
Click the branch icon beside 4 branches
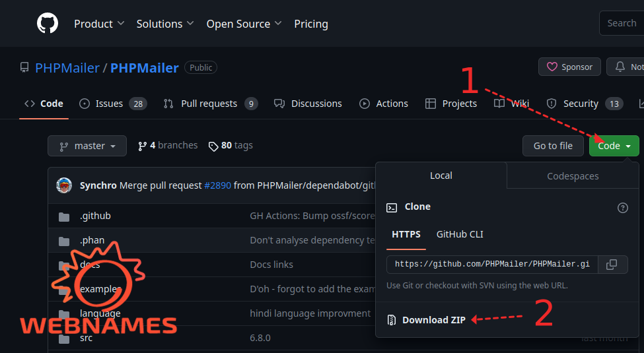point(143,146)
